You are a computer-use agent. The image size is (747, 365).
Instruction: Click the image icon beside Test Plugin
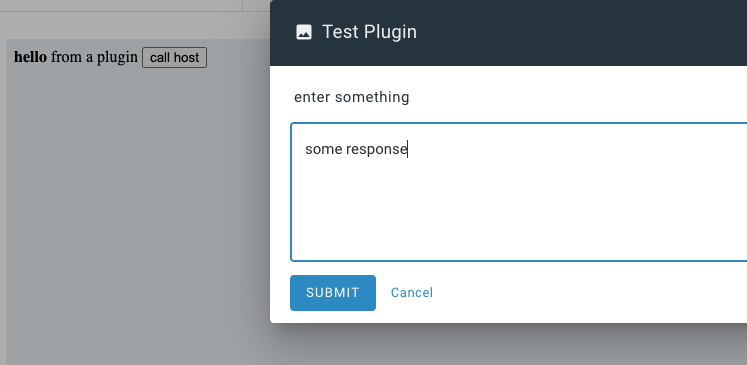tap(304, 32)
